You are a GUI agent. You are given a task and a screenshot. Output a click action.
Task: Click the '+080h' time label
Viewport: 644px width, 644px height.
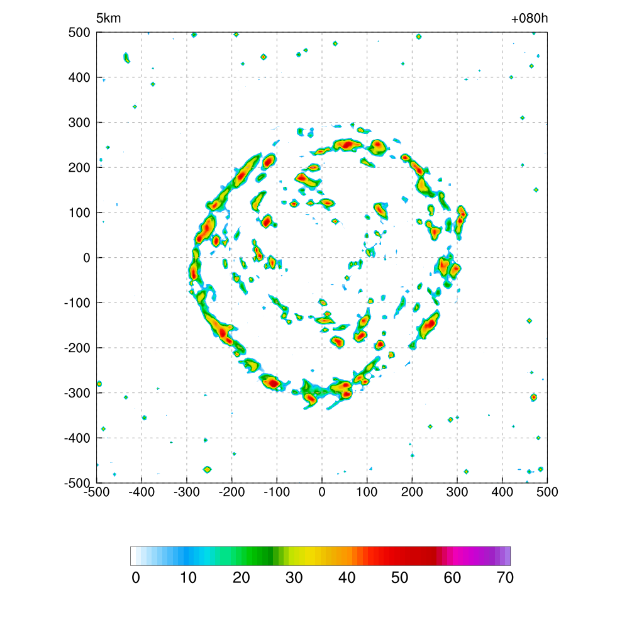pos(530,18)
